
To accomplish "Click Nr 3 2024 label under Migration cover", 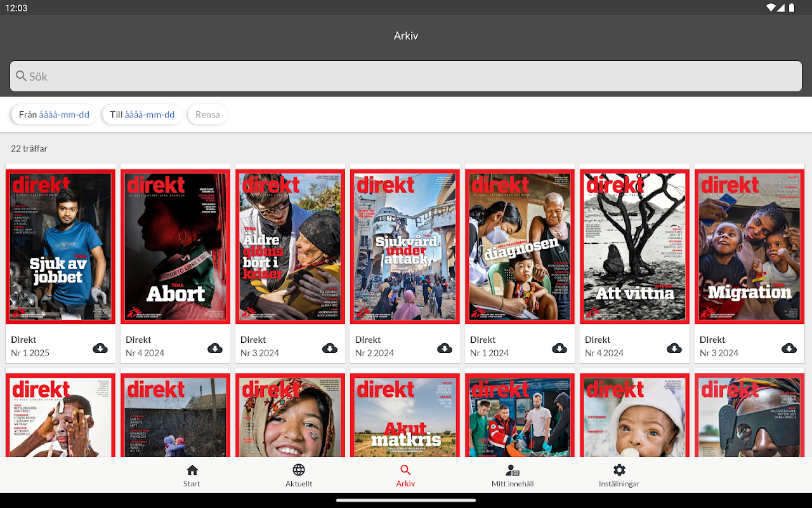I will [719, 353].
